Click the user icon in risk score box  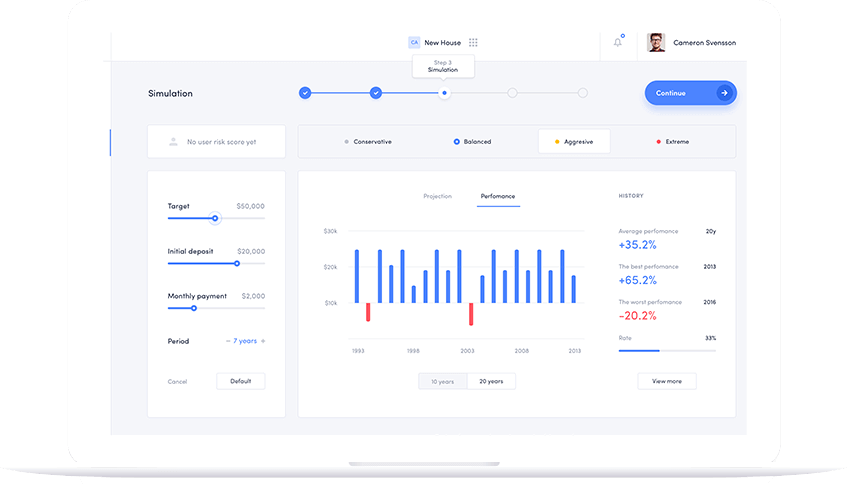pyautogui.click(x=173, y=142)
